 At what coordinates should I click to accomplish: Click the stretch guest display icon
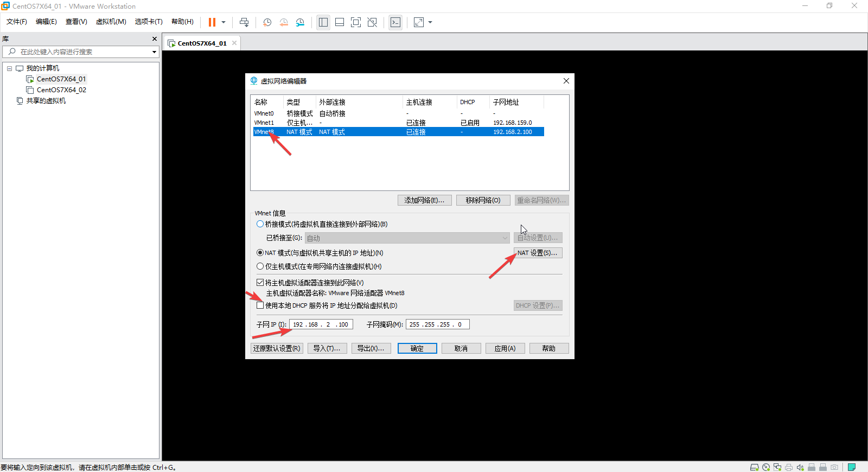(x=419, y=22)
